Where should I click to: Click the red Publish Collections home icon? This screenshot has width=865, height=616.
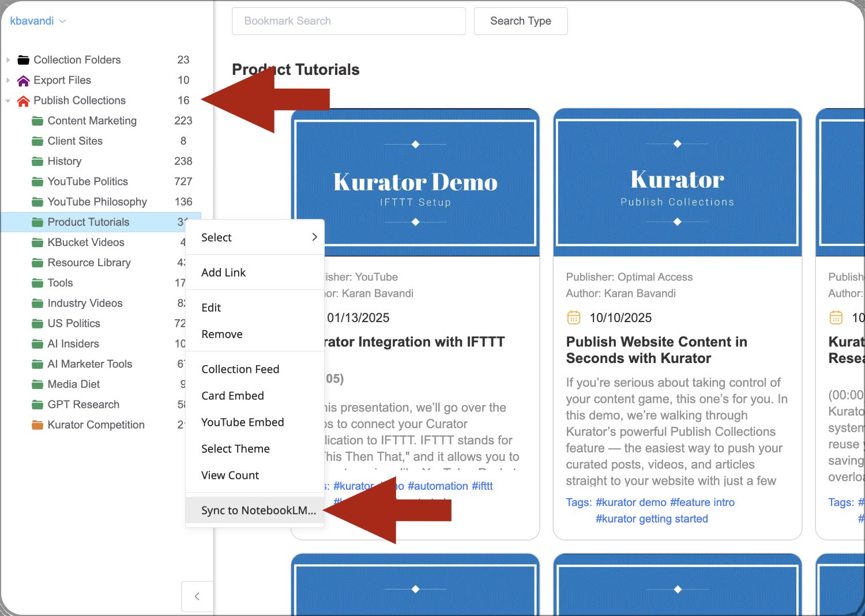(23, 101)
